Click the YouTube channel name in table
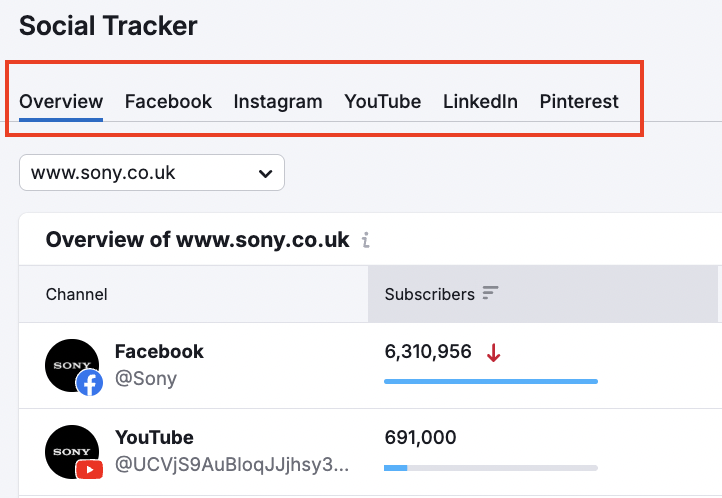 pyautogui.click(x=154, y=437)
